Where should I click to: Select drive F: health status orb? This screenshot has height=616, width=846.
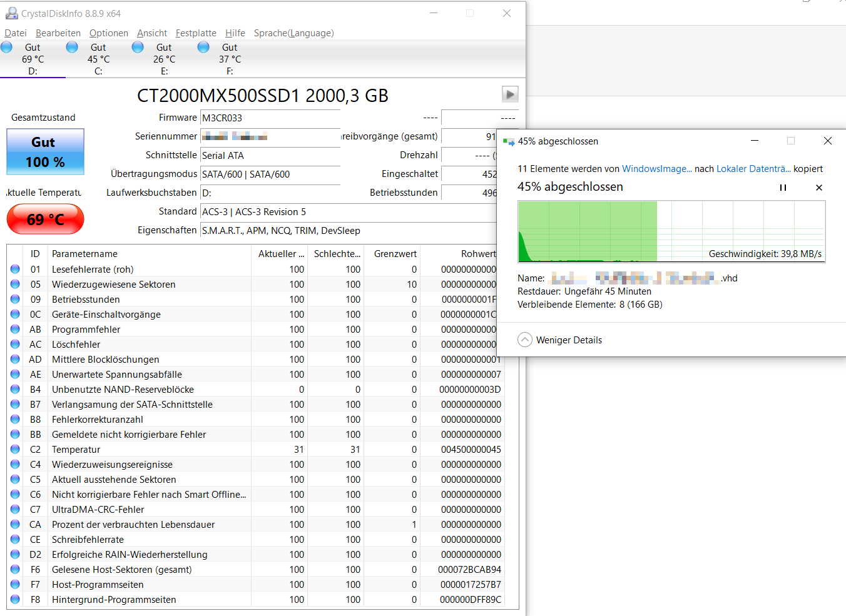203,47
